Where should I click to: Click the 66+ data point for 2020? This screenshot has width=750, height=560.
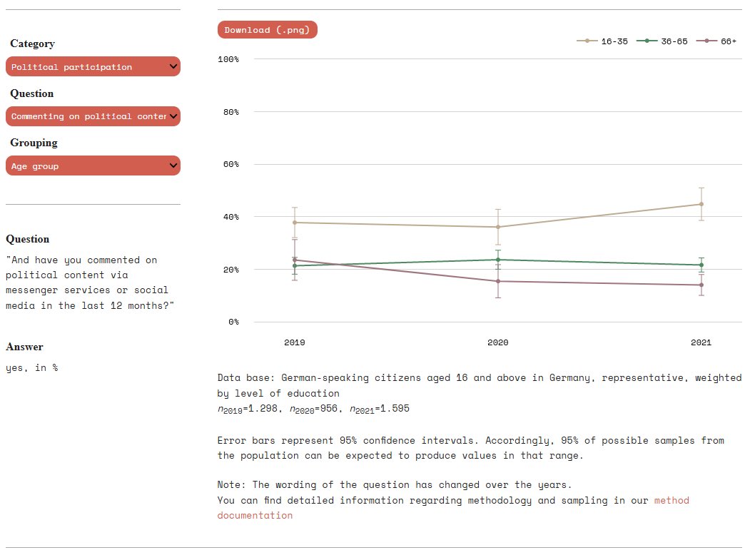pyautogui.click(x=498, y=281)
